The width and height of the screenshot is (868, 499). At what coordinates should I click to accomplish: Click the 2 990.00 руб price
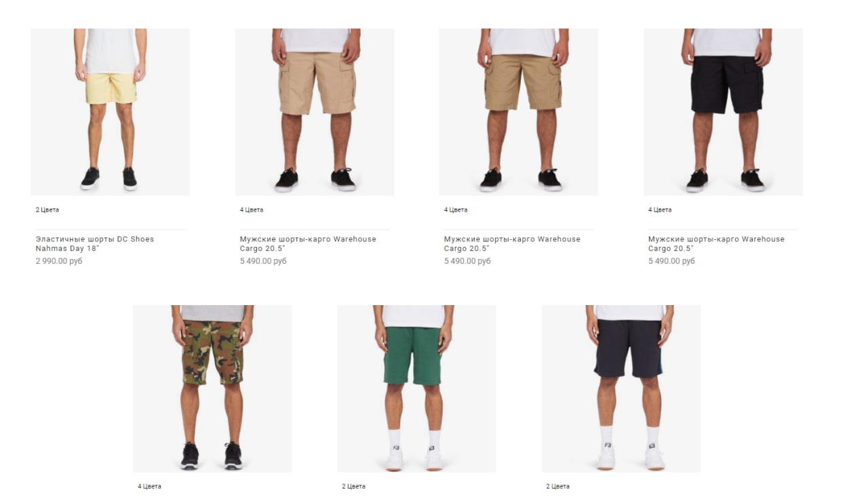coord(59,261)
